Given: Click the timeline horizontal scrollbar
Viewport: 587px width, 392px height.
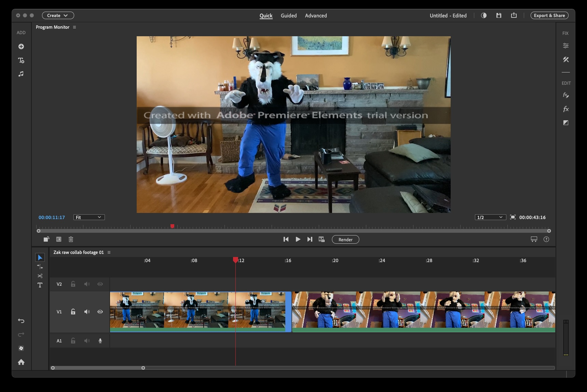Looking at the screenshot, I should (98, 368).
